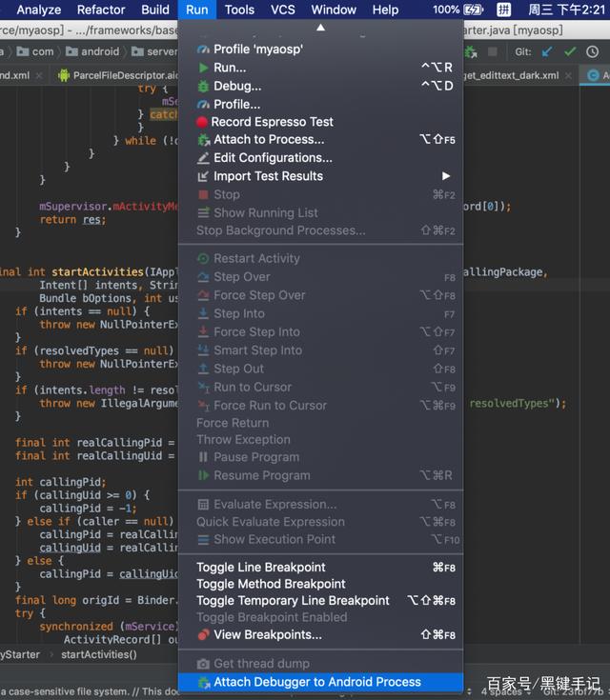The height and width of the screenshot is (700, 610).
Task: Choose Profile... menu item
Action: click(320, 104)
